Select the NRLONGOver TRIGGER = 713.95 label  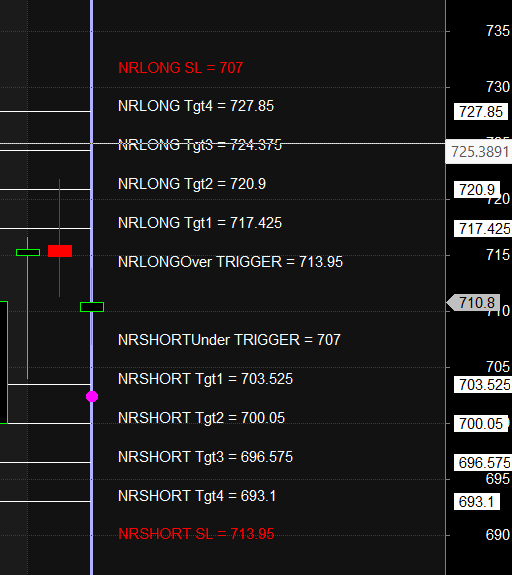230,262
